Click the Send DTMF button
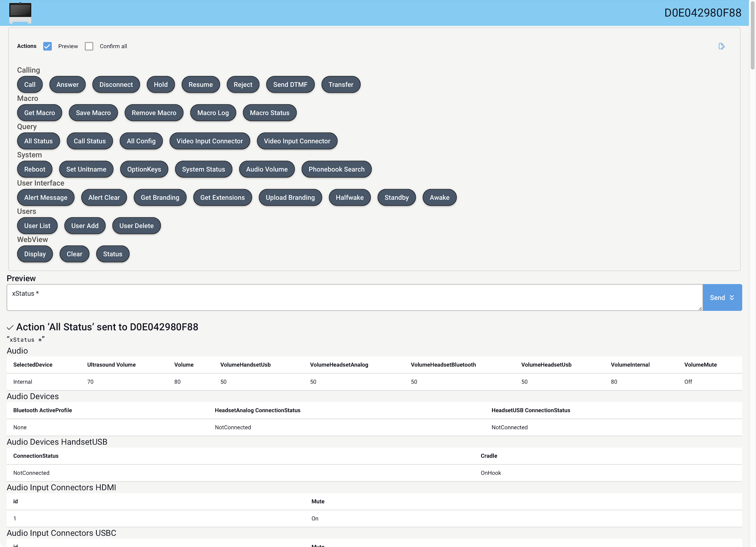This screenshot has width=756, height=547. (290, 84)
